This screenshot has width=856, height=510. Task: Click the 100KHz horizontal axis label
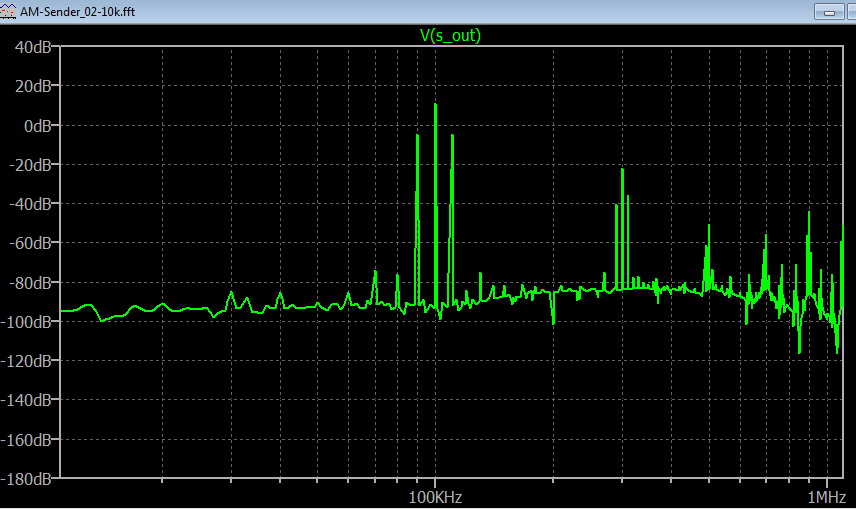(x=435, y=496)
